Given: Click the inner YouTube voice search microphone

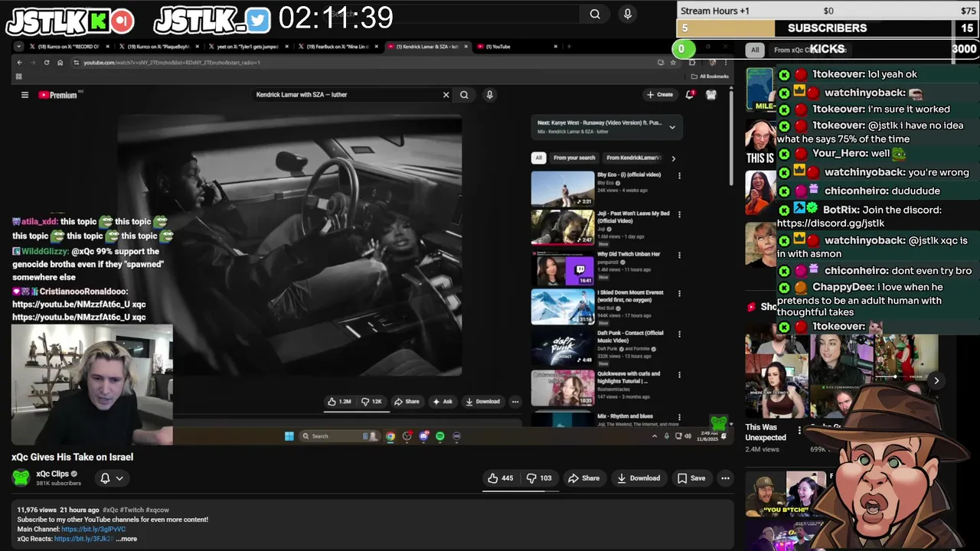Looking at the screenshot, I should [x=489, y=95].
